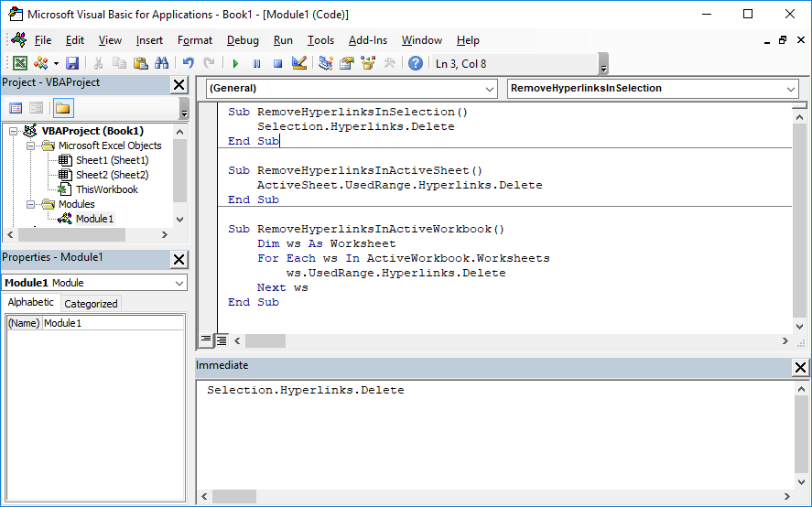Open the Add-Ins menu
812x507 pixels.
(368, 40)
